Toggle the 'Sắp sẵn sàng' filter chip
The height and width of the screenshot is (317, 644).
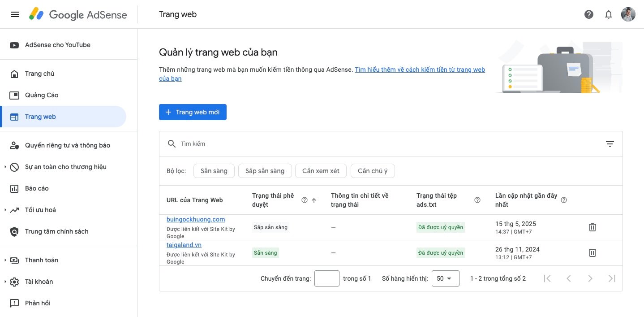265,171
